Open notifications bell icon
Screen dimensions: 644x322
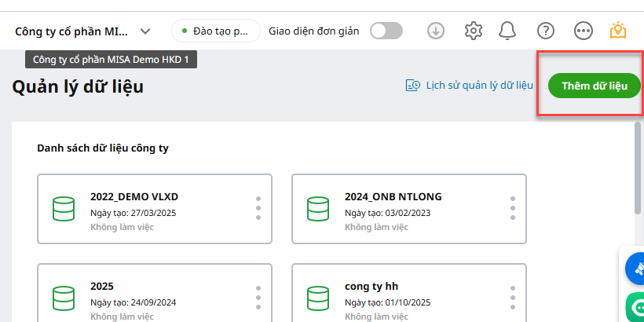tap(508, 31)
